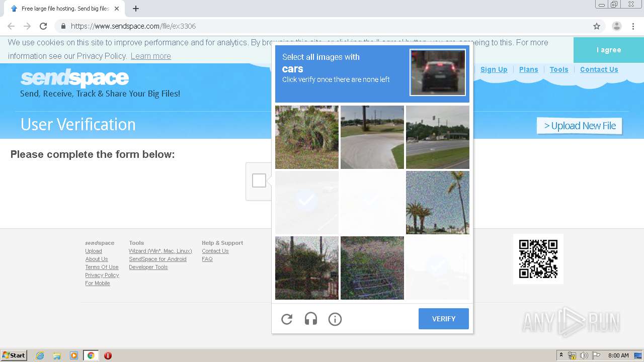The image size is (644, 362).
Task: Close the sendspace tab
Action: point(117,9)
